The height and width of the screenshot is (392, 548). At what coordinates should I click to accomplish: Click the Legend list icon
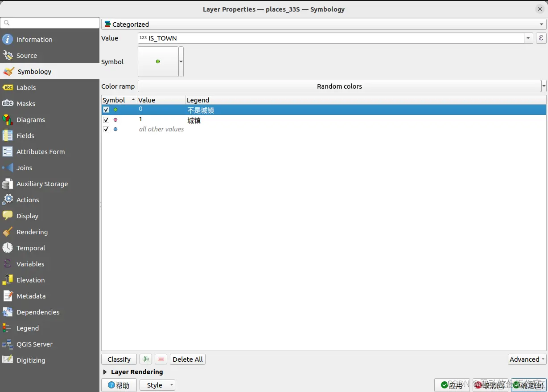(8, 328)
